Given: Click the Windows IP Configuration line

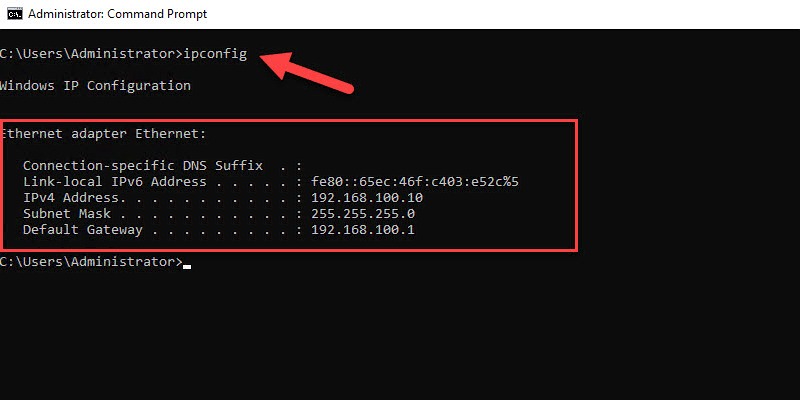Looking at the screenshot, I should [95, 86].
